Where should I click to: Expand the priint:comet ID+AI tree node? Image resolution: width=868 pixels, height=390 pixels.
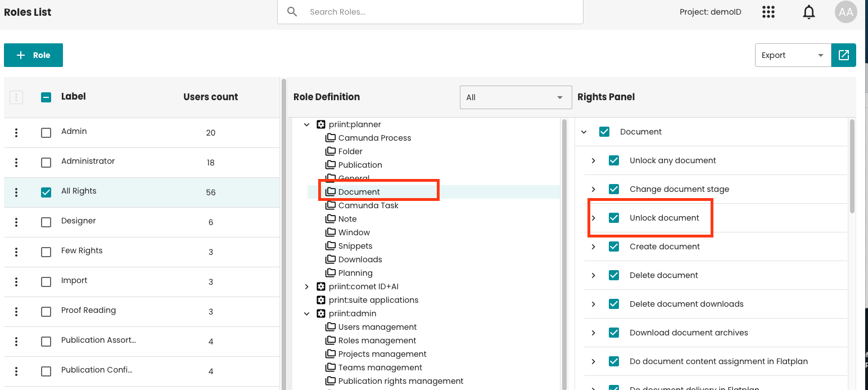point(307,286)
